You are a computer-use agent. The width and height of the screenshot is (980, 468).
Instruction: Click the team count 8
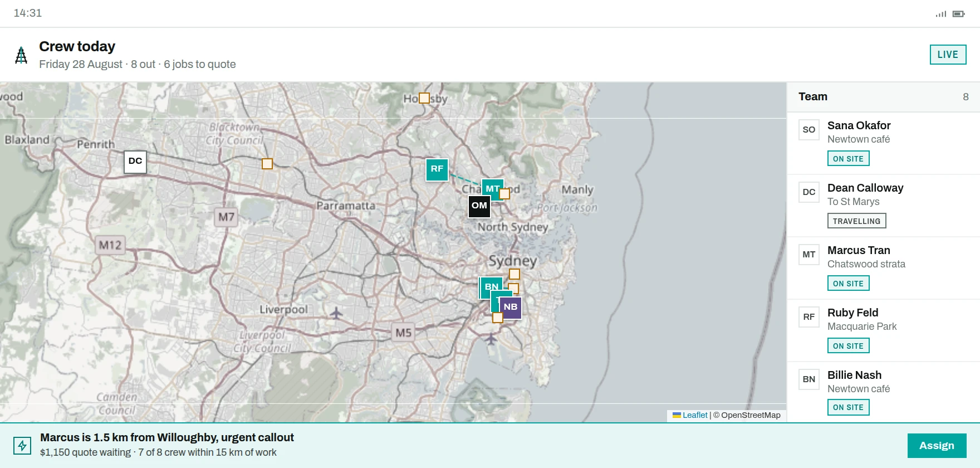[966, 97]
